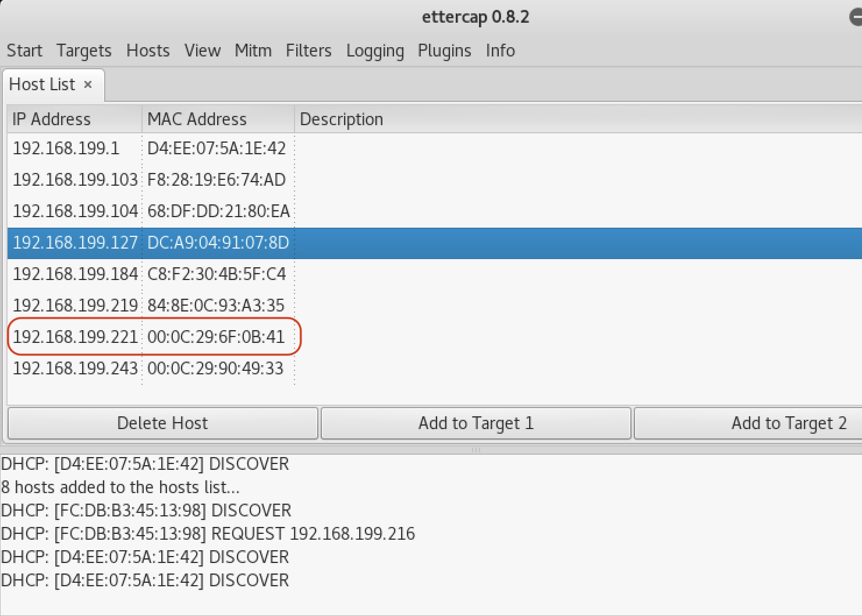Select host row 192.168.199.243
862x616 pixels.
tap(75, 369)
